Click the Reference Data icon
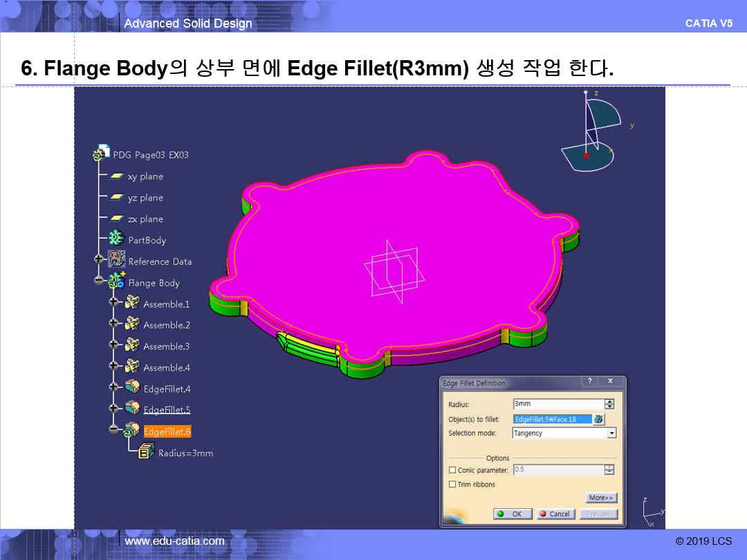 [x=117, y=261]
